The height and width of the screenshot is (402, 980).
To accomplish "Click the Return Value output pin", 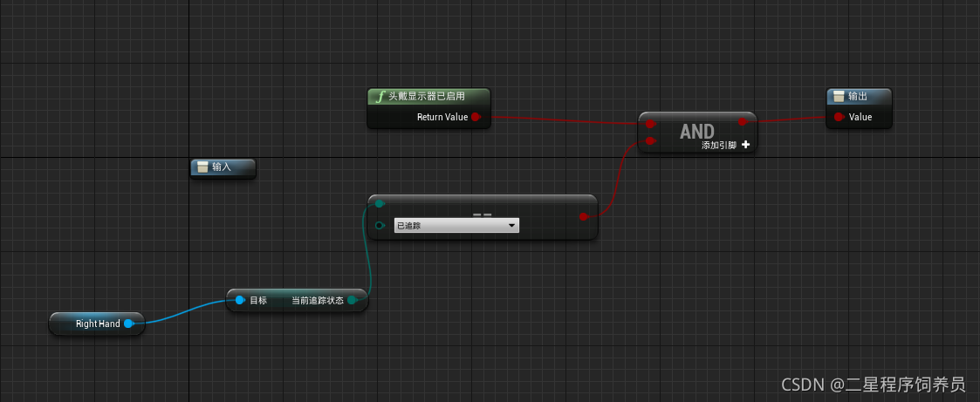I will click(475, 117).
